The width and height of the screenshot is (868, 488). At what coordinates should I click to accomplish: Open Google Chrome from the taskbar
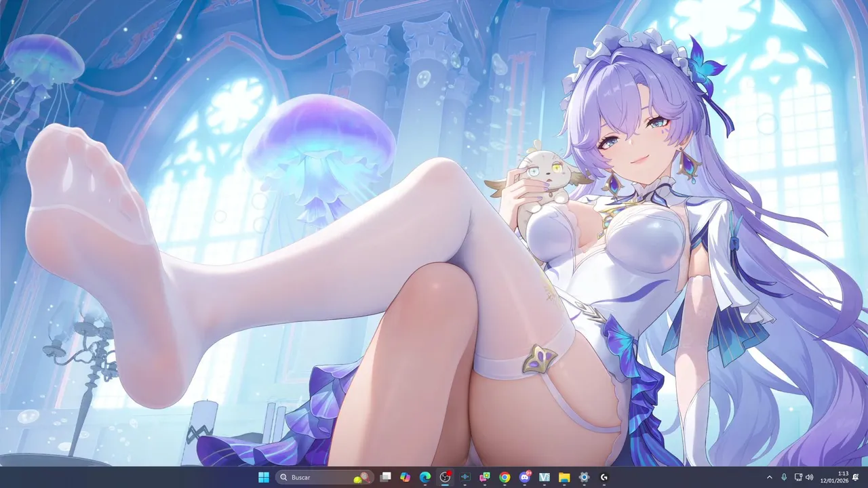click(505, 477)
